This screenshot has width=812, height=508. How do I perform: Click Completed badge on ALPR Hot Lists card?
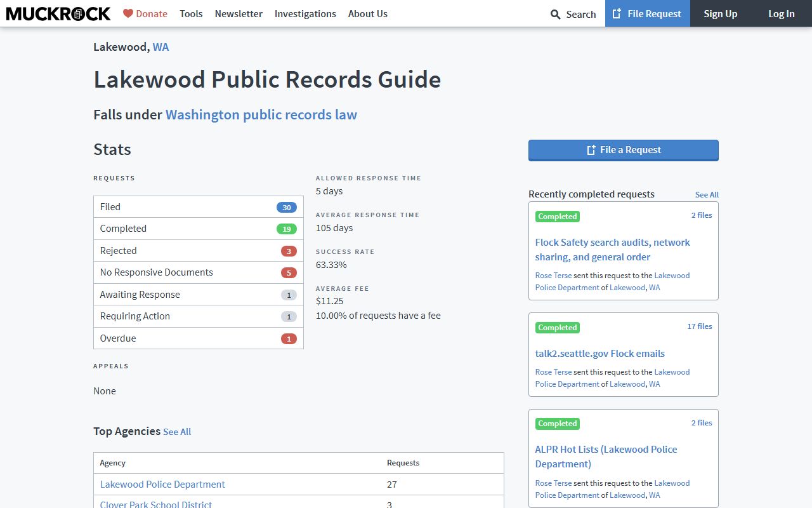(558, 424)
